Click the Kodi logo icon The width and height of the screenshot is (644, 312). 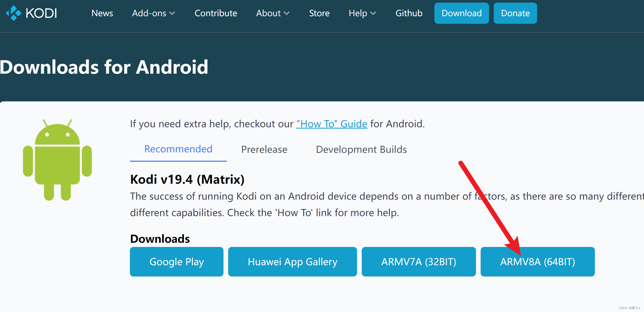(x=14, y=13)
